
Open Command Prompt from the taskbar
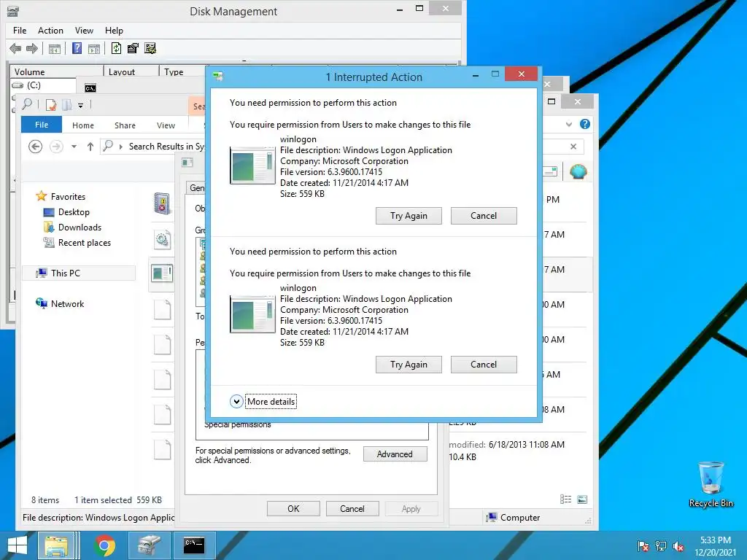coord(194,545)
